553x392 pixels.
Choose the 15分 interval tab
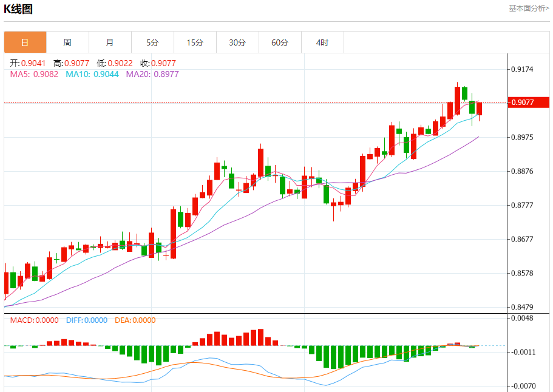tap(195, 42)
